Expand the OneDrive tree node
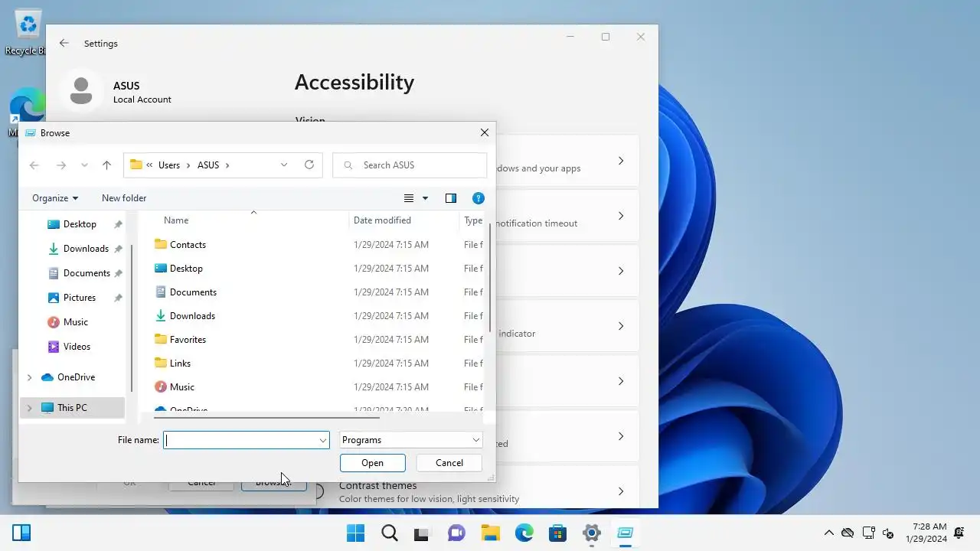Viewport: 980px width, 551px height. [x=29, y=377]
